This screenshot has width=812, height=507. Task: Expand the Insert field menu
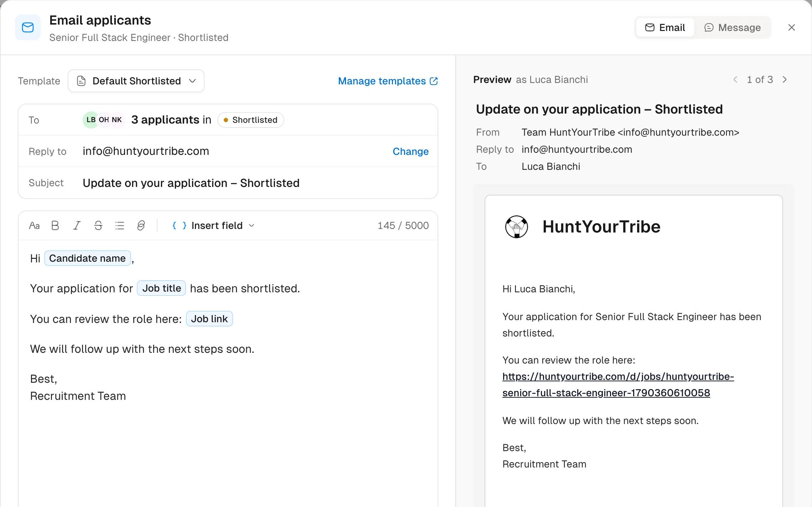point(213,226)
